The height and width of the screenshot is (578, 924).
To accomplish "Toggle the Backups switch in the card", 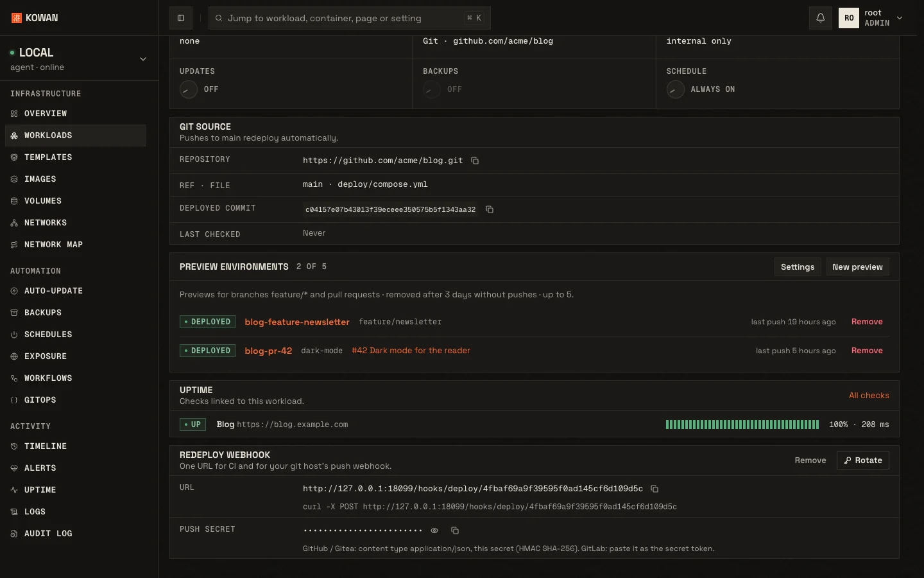I will (x=432, y=89).
